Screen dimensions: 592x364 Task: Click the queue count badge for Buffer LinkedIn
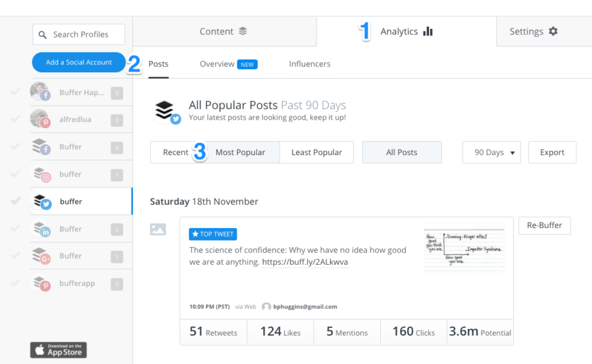pyautogui.click(x=117, y=229)
